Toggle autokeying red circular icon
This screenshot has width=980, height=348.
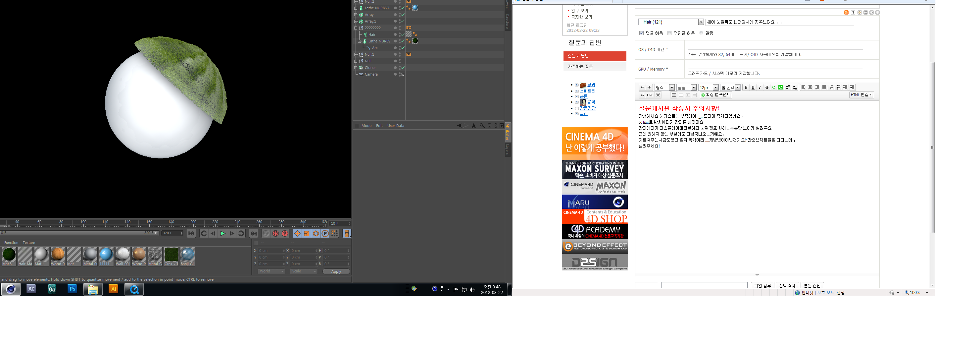coord(275,233)
